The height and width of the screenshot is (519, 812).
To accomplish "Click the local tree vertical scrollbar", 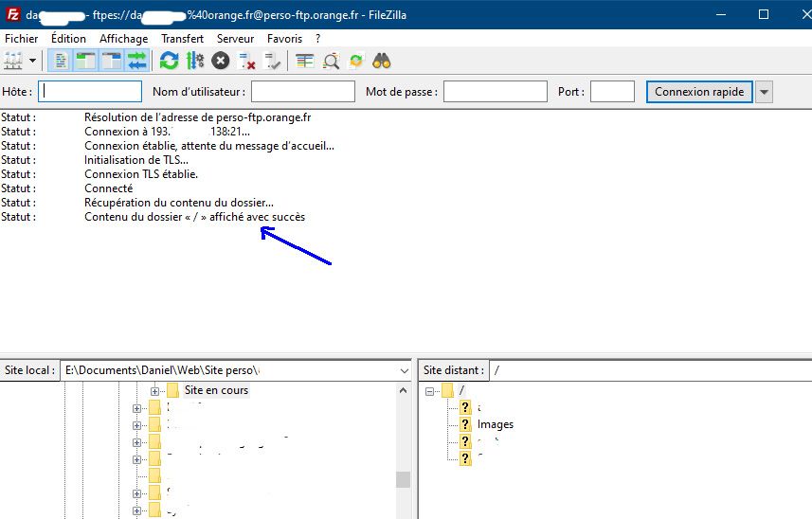I will (403, 479).
